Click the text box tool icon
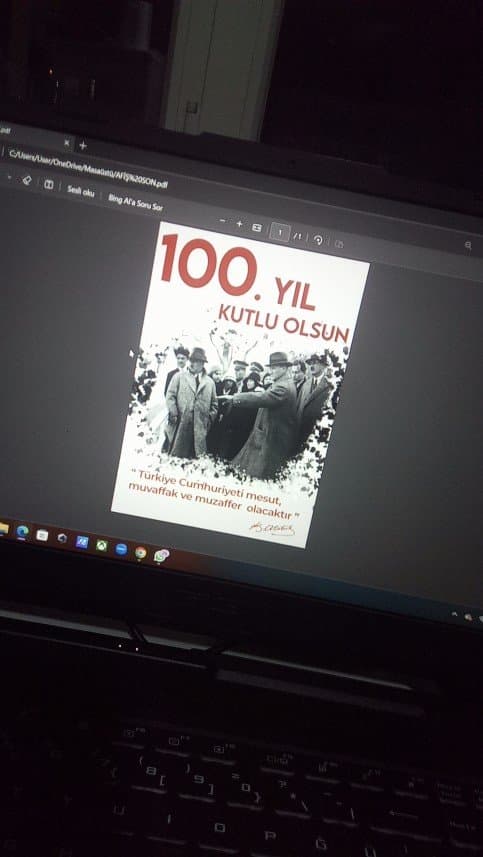This screenshot has width=483, height=857. click(49, 185)
